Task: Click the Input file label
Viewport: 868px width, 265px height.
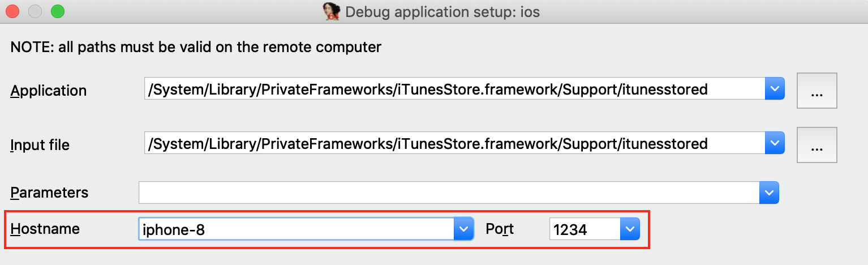Action: point(40,145)
